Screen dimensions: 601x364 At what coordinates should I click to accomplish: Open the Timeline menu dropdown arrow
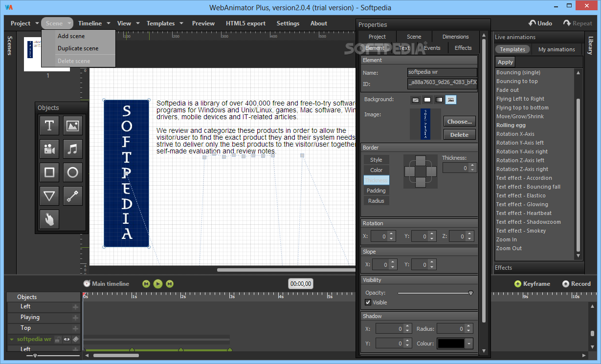pyautogui.click(x=109, y=23)
